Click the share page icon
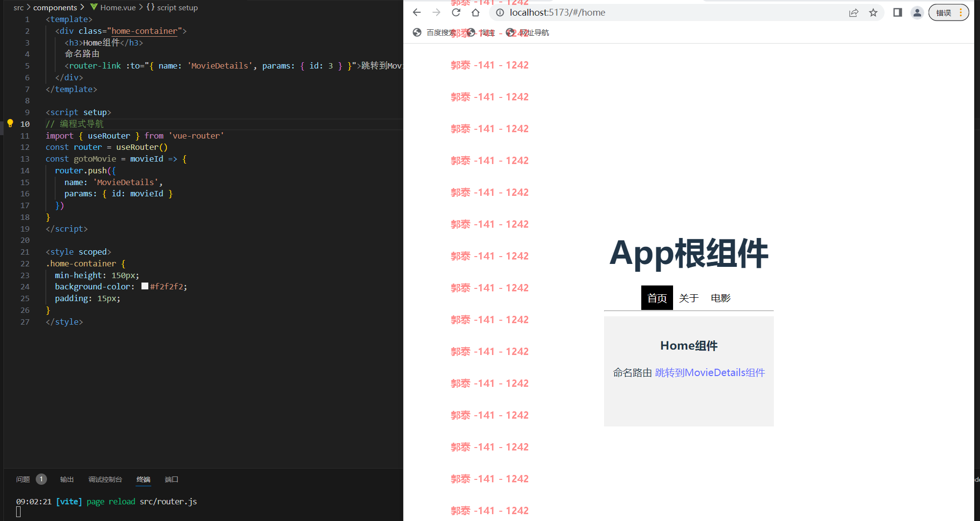The width and height of the screenshot is (980, 521). [x=854, y=13]
